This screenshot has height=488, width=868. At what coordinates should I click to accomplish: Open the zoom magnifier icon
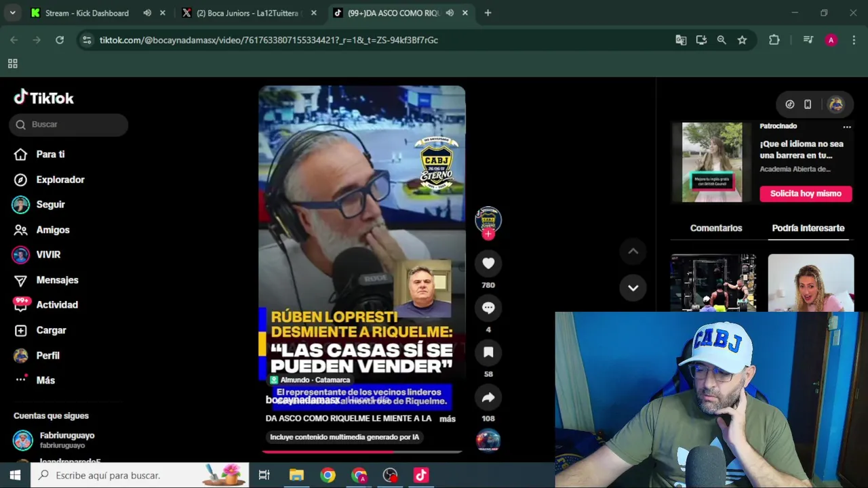722,40
